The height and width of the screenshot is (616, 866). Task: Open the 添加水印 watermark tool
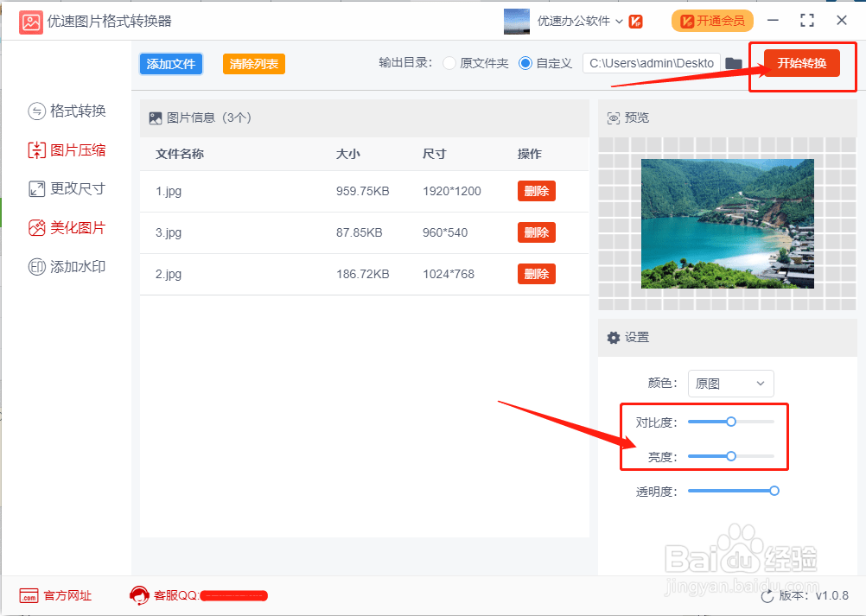67,267
